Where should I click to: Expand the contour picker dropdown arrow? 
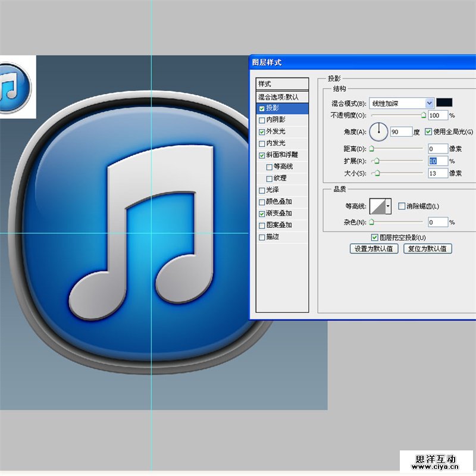pos(389,206)
